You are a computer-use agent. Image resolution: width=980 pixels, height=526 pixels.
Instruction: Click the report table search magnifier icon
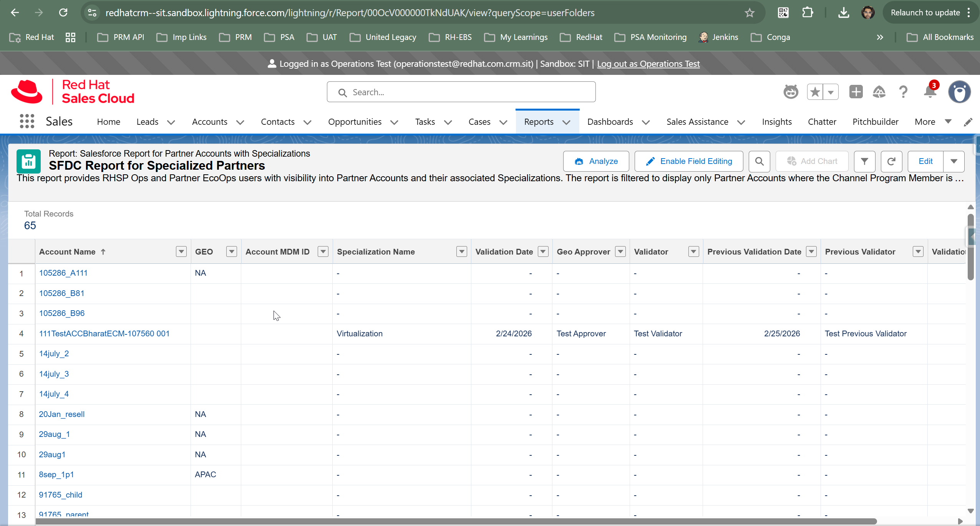(x=759, y=161)
